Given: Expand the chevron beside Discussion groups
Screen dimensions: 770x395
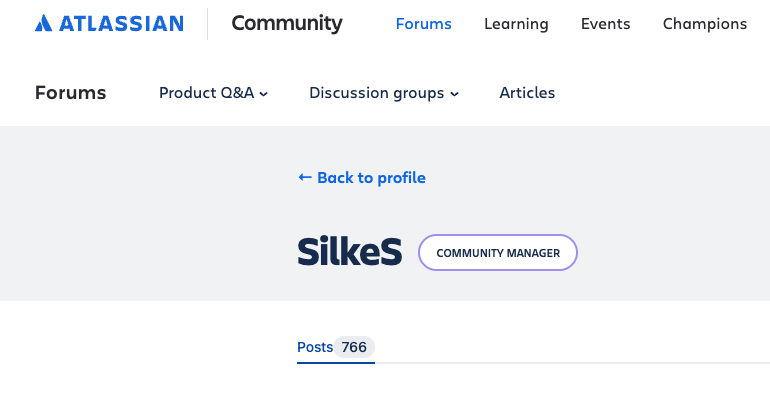Looking at the screenshot, I should [x=455, y=94].
